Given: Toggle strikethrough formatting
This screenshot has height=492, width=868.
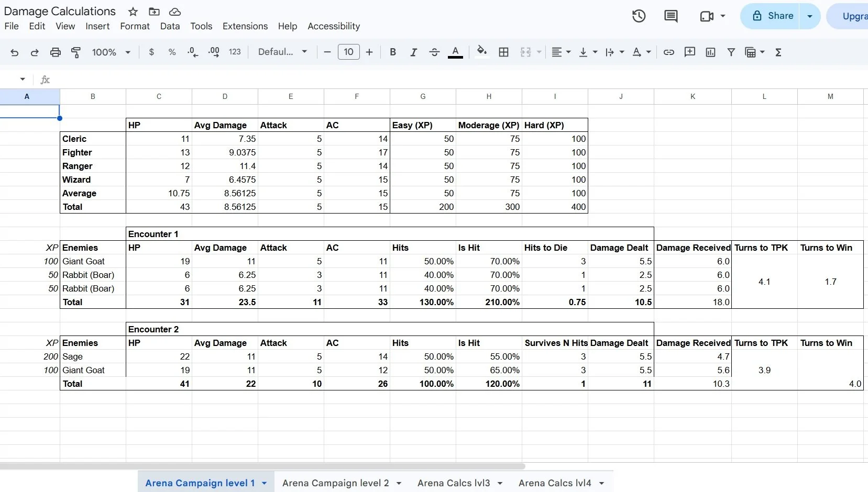Looking at the screenshot, I should pos(434,52).
